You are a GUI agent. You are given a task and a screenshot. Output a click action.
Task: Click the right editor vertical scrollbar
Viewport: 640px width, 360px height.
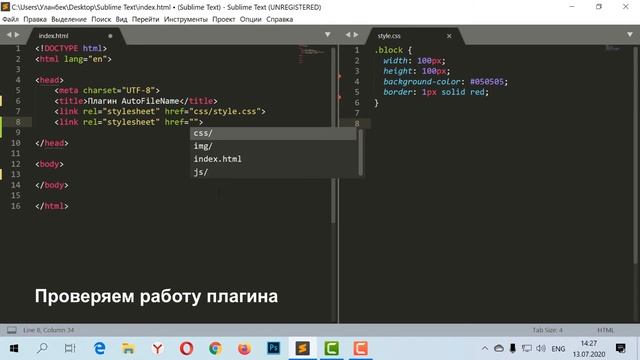[x=636, y=155]
